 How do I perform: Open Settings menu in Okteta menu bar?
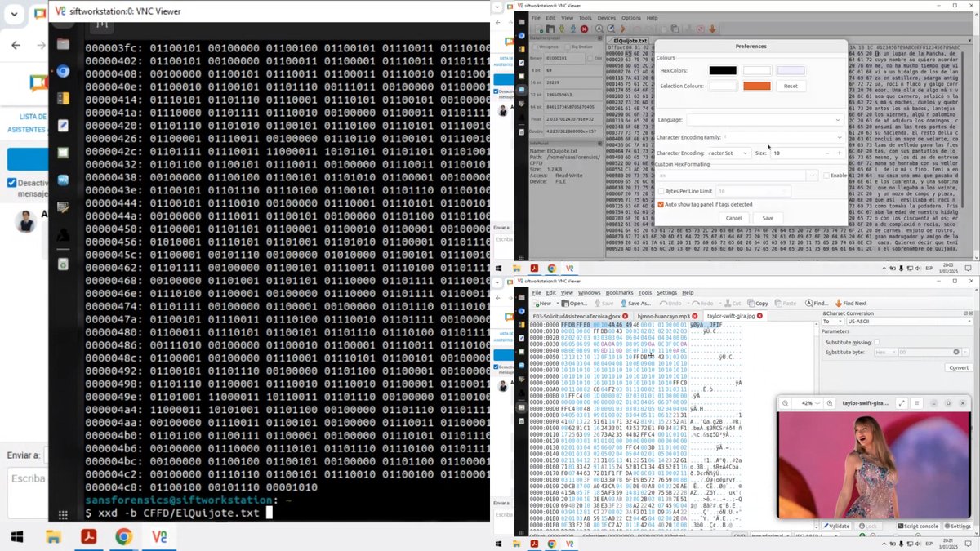pyautogui.click(x=666, y=292)
